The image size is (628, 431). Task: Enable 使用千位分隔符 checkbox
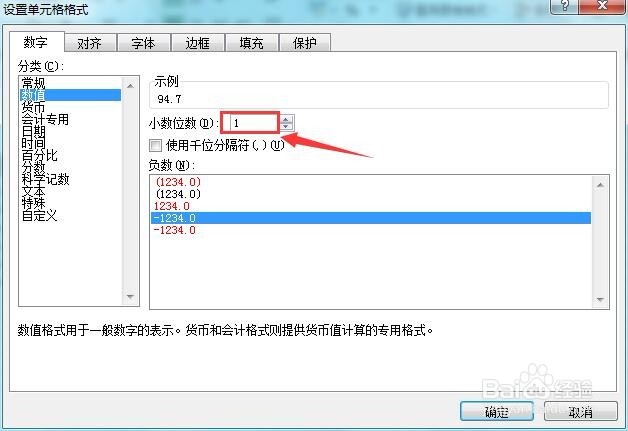pos(155,145)
